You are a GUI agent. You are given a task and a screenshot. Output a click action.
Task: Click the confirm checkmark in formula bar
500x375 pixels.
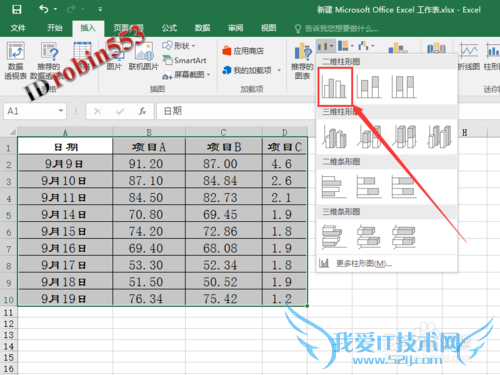point(120,111)
